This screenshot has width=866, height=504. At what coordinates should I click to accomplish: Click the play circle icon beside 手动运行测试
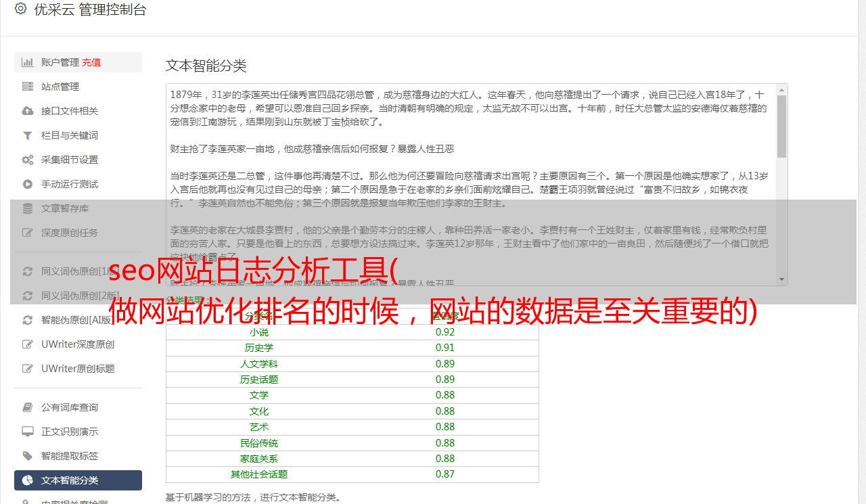[28, 184]
